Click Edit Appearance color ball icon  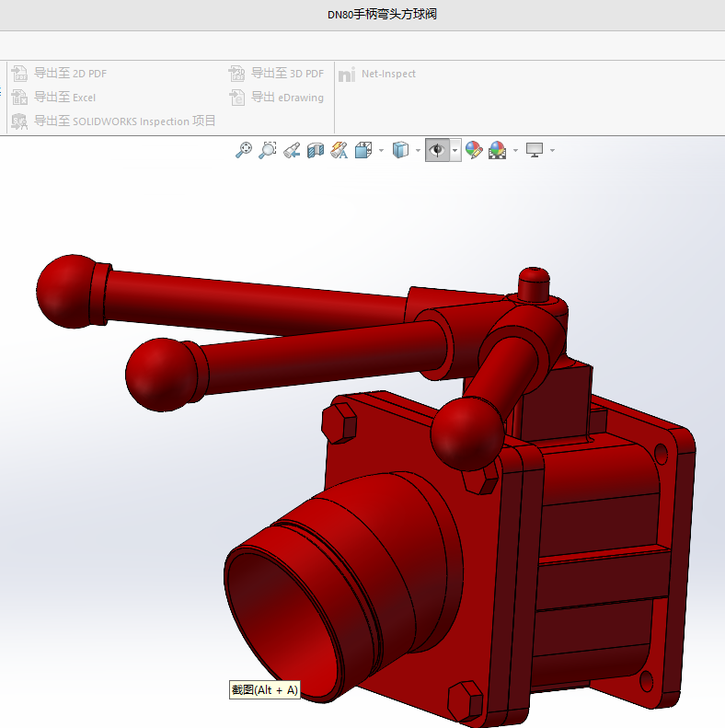[474, 150]
